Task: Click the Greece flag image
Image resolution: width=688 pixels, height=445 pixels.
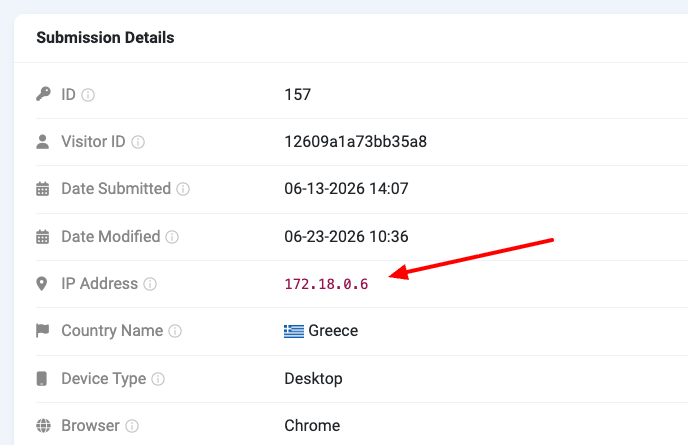Action: click(294, 331)
